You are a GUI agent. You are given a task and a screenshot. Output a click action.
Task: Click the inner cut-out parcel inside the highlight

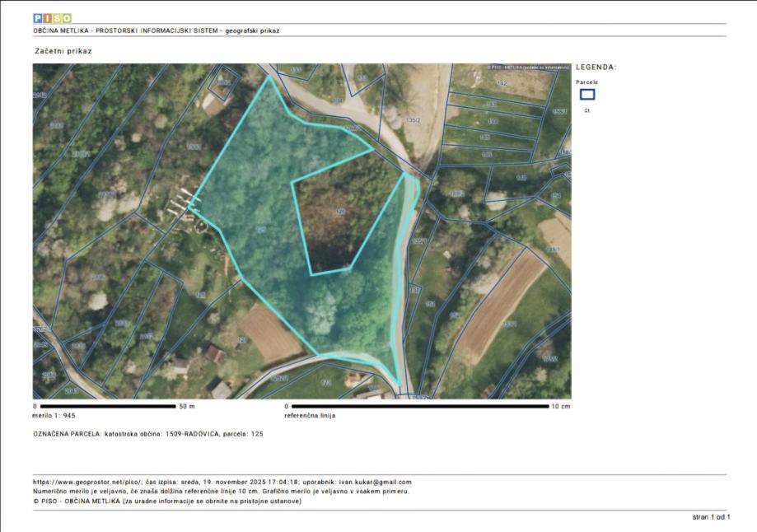coord(336,222)
